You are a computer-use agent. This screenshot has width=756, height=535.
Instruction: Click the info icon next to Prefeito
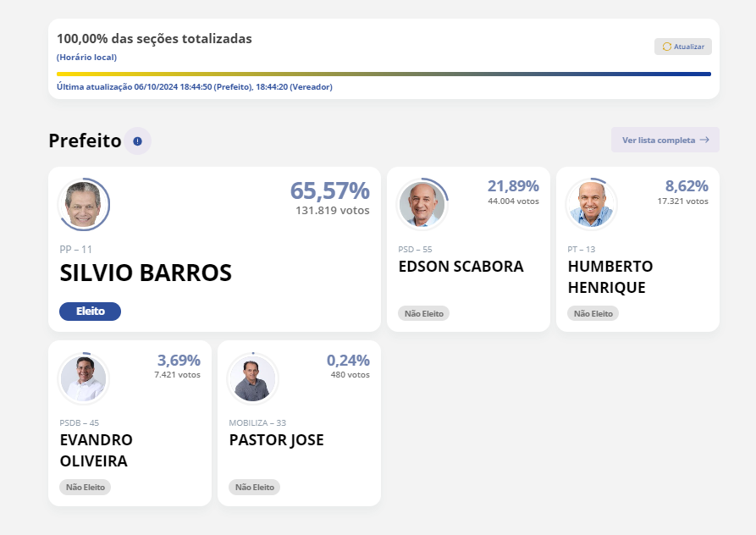[x=137, y=141]
